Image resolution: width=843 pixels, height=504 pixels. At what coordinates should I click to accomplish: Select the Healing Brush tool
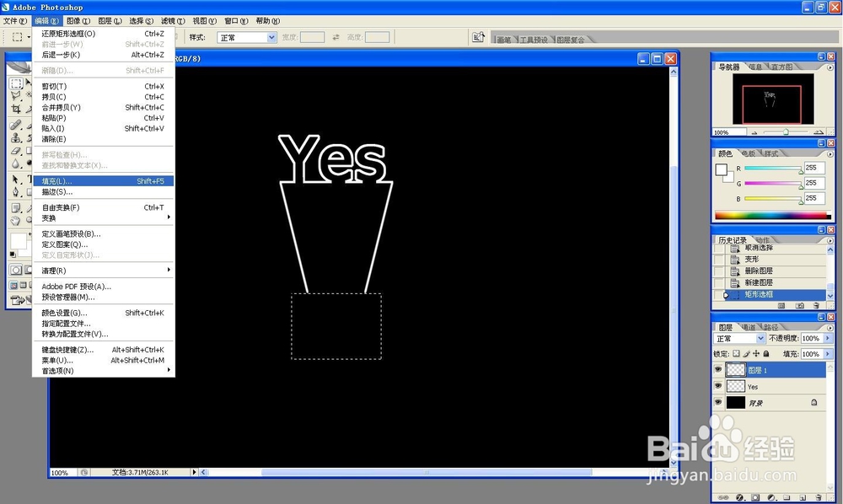click(16, 125)
